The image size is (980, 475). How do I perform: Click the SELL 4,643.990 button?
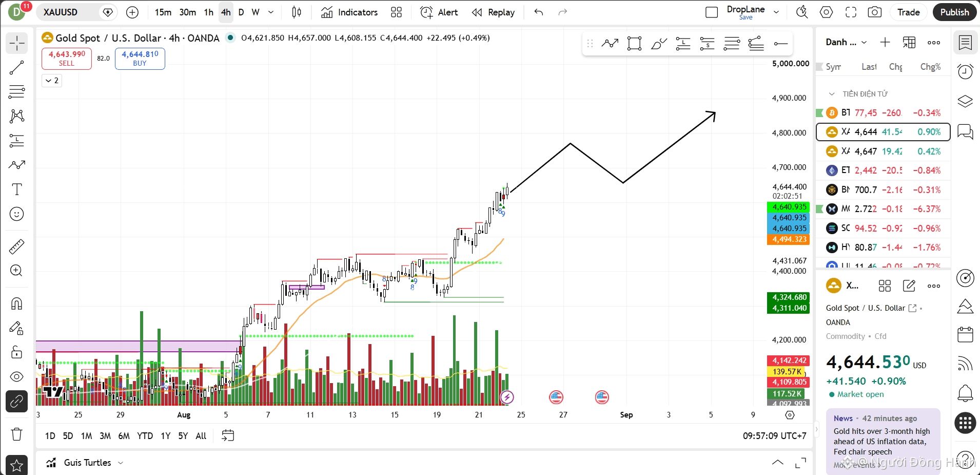click(x=67, y=59)
